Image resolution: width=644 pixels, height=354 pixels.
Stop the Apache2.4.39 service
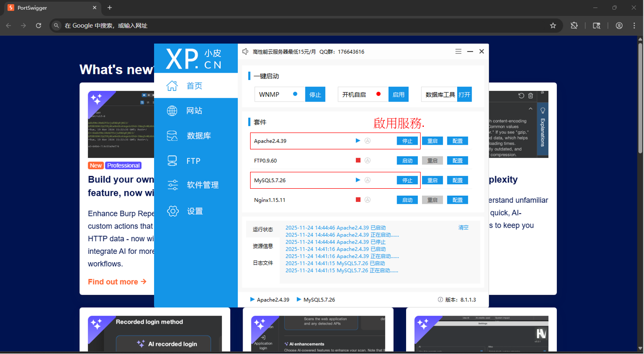[407, 141]
